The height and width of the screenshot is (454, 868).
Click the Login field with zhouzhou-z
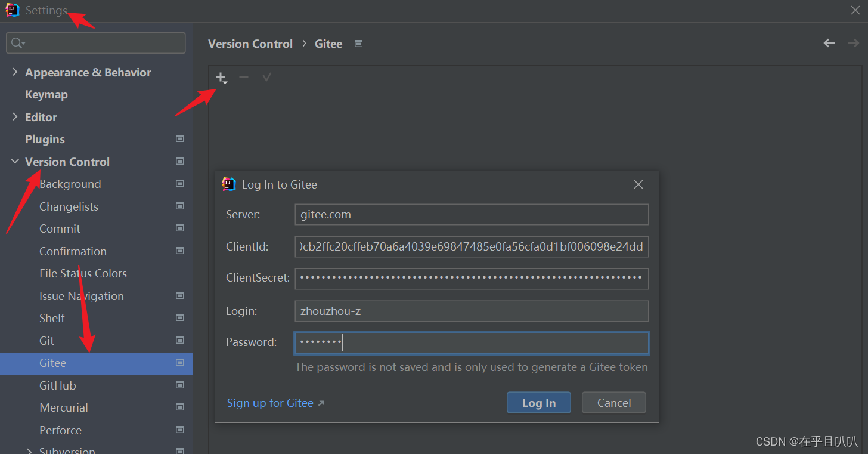coord(472,311)
